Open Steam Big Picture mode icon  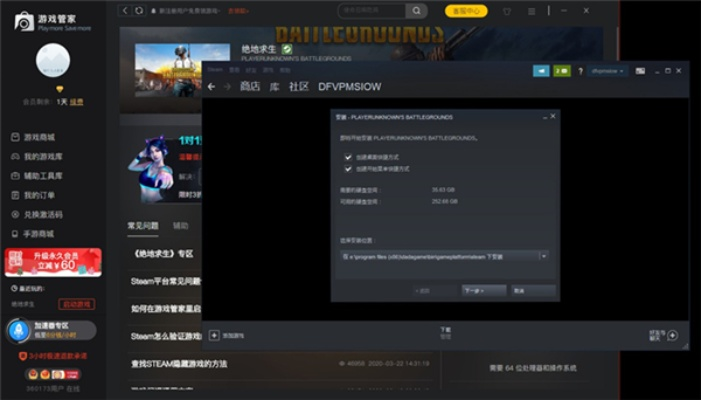point(640,71)
